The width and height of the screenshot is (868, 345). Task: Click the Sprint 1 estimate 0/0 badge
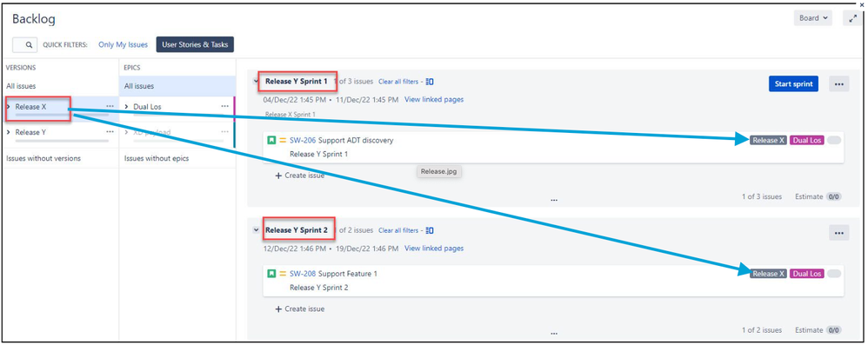coord(834,196)
